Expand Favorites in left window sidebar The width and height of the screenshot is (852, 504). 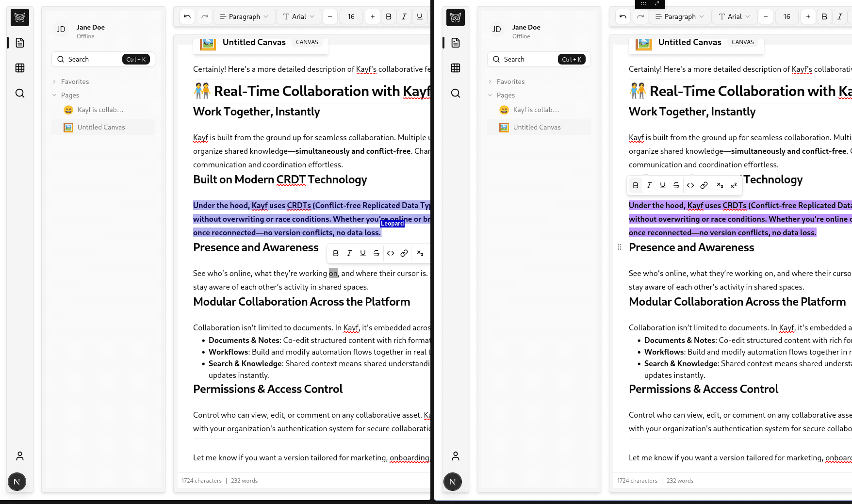click(71, 81)
